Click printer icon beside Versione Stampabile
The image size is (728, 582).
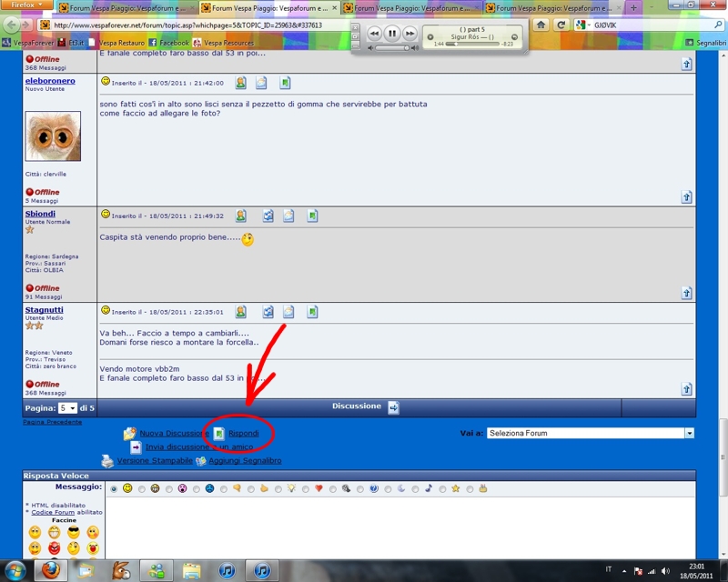[107, 461]
